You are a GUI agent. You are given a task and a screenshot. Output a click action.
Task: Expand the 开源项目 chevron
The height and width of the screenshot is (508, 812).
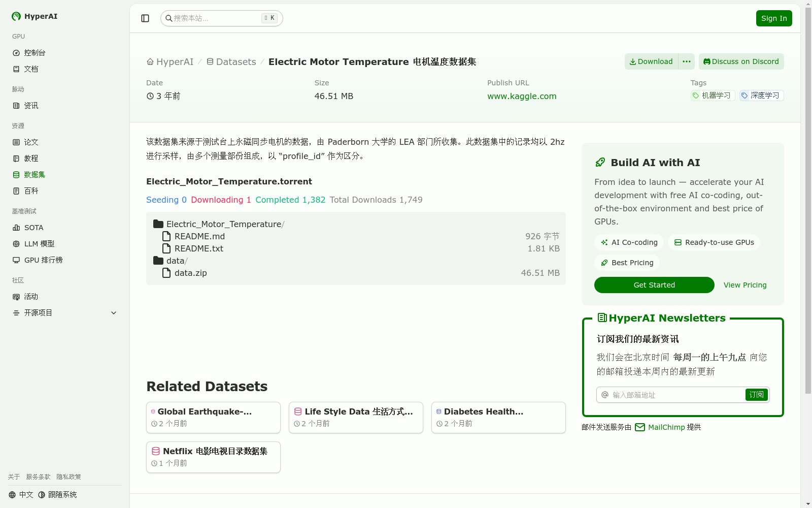click(x=114, y=313)
